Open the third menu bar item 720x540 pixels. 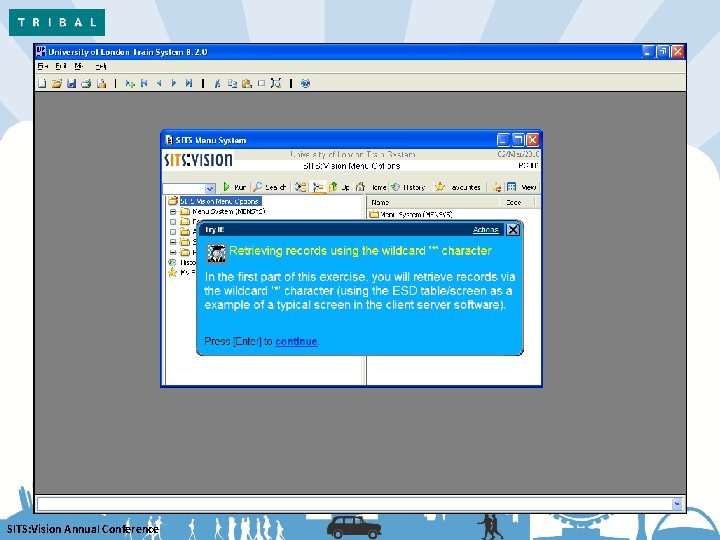pyautogui.click(x=79, y=67)
